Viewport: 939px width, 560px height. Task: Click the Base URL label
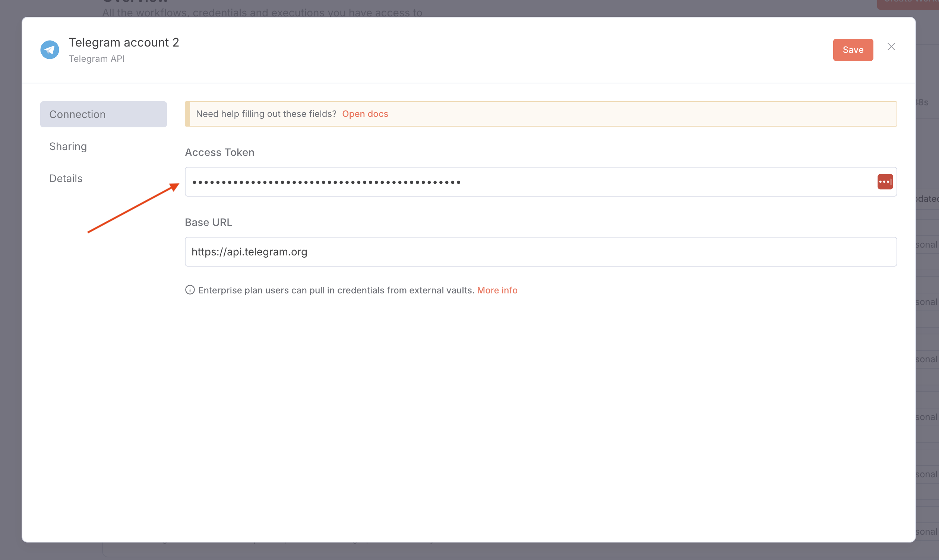[x=208, y=222]
